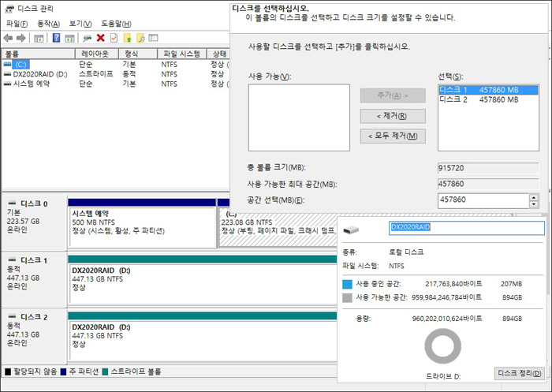This screenshot has height=392, width=552.
Task: Click the blue 사용 중인 공간 swatch
Action: [x=347, y=284]
